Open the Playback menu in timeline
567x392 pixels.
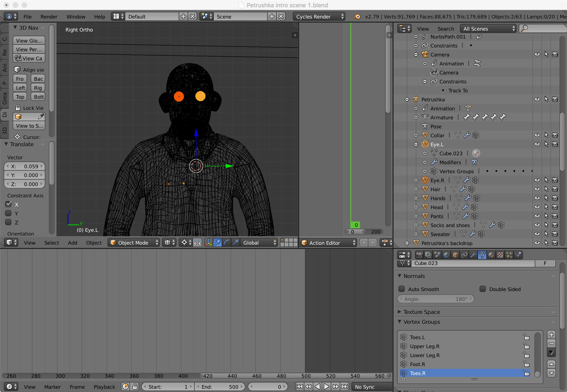(x=104, y=387)
